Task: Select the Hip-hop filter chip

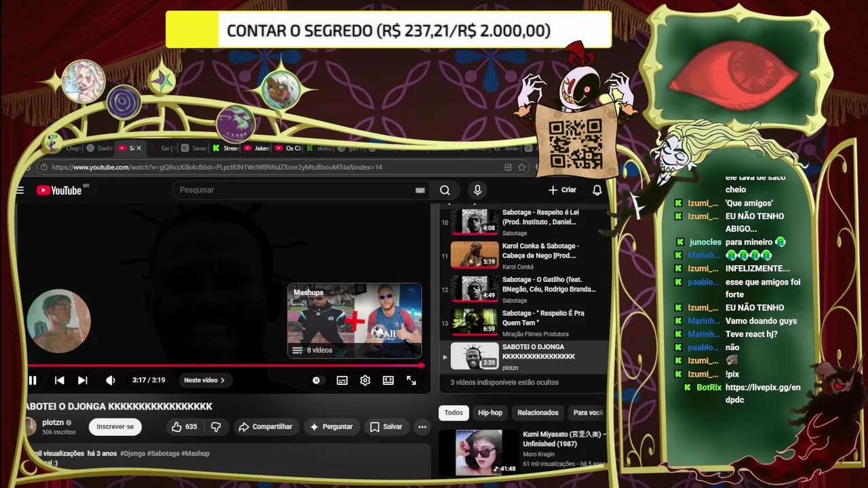Action: tap(490, 413)
